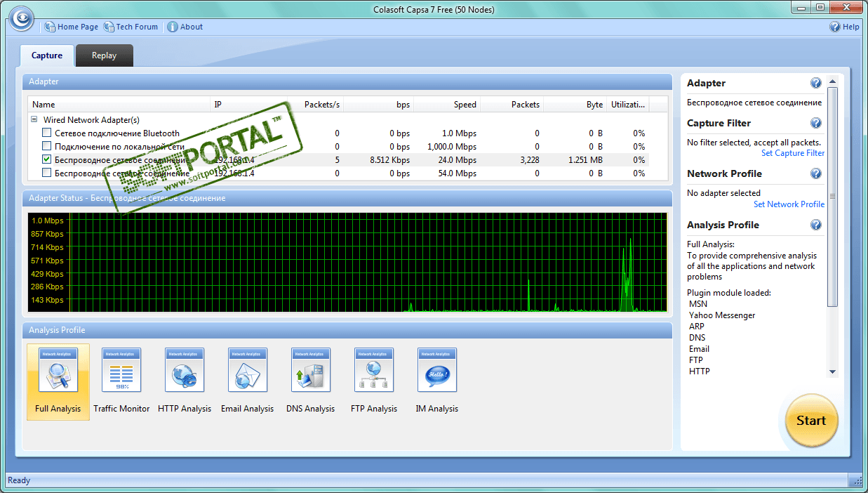Click the Set Network Profile link

click(x=789, y=204)
